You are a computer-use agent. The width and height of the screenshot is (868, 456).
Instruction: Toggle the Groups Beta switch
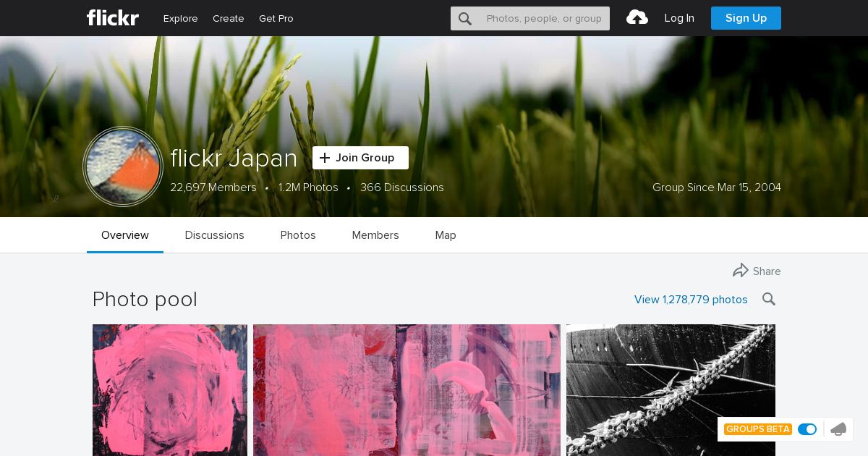click(807, 429)
